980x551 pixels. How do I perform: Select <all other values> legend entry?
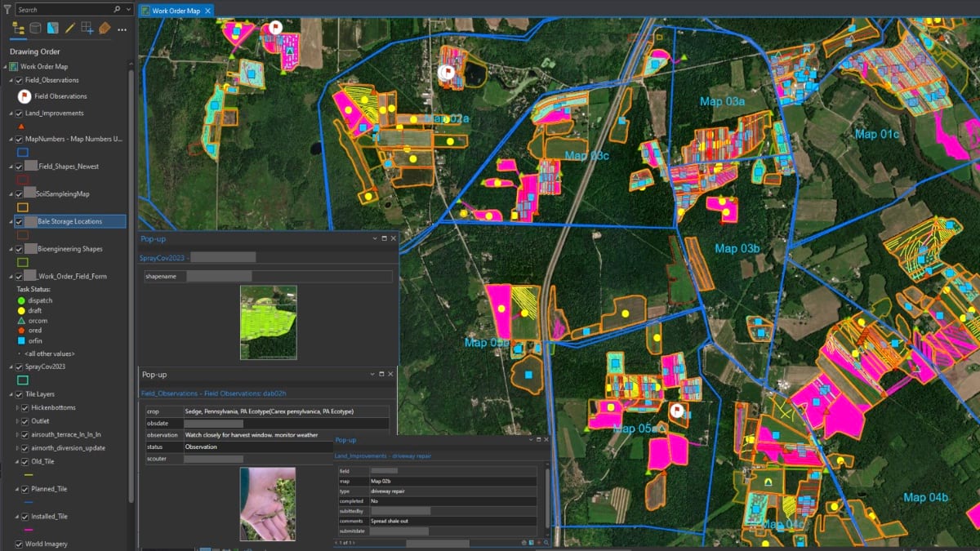(51, 353)
